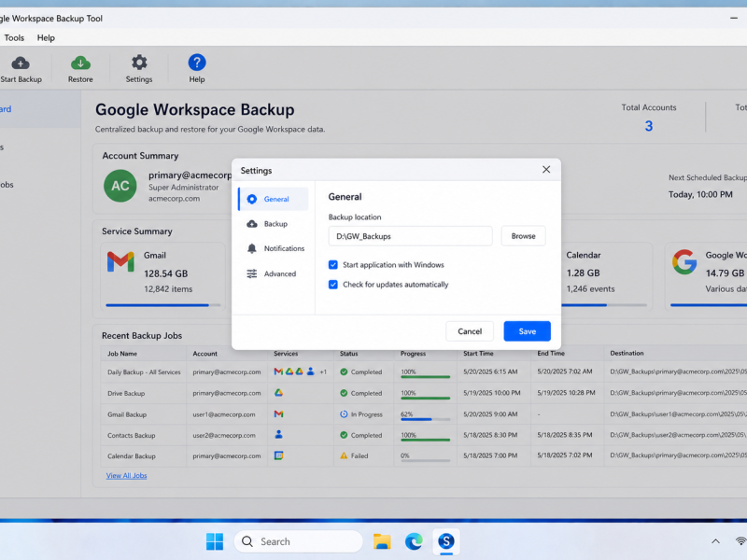747x560 pixels.
Task: Click the Destination column header
Action: [x=627, y=354]
